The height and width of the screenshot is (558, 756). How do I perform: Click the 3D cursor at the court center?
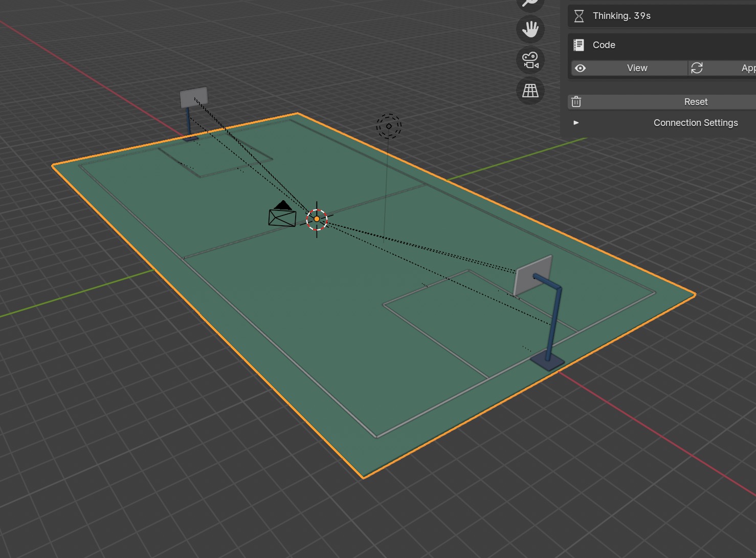317,219
